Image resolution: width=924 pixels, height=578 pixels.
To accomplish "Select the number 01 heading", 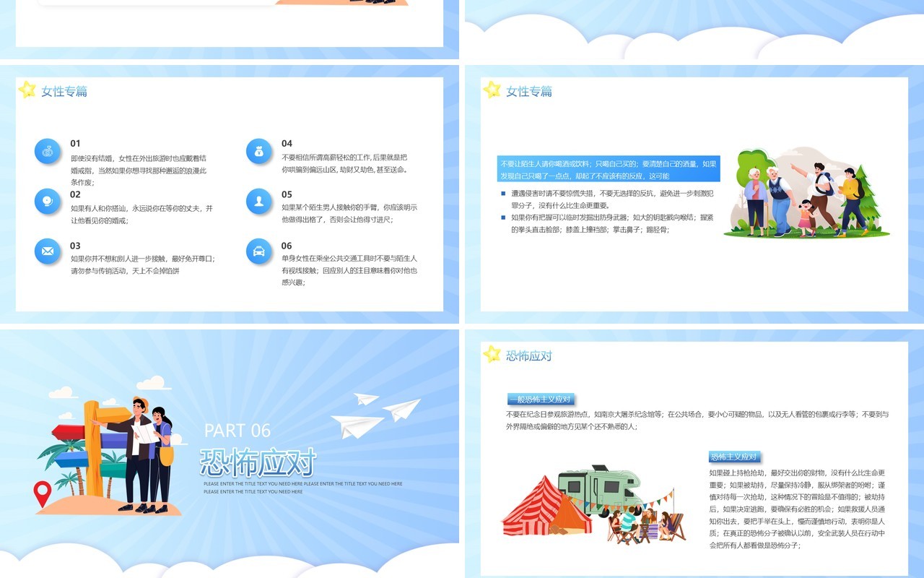I will coord(76,144).
